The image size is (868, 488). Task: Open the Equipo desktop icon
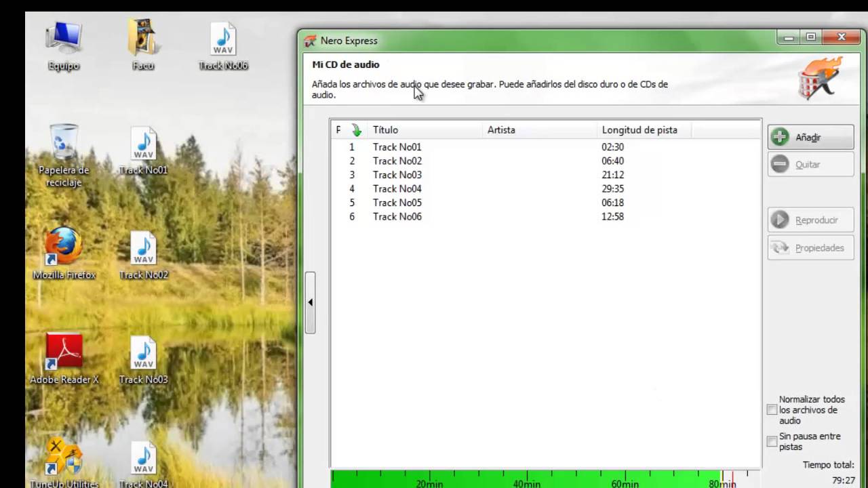(64, 45)
